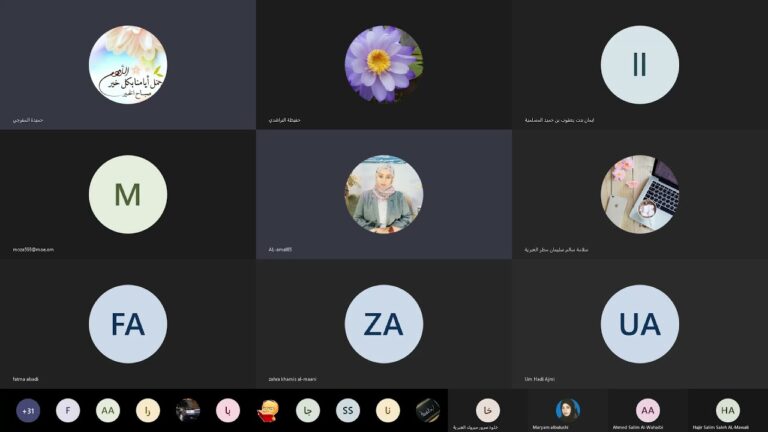Select the cartoon reading character avatar
This screenshot has width=768, height=432.
[268, 410]
